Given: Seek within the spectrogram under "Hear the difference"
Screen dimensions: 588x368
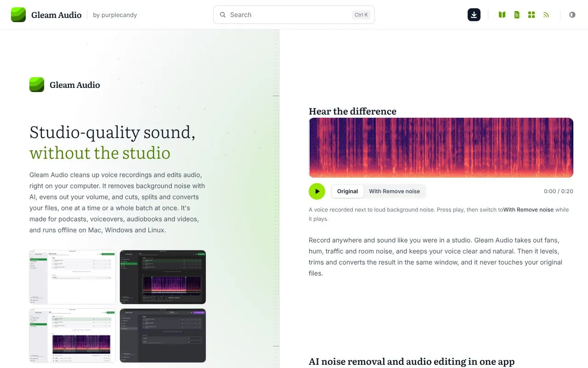Looking at the screenshot, I should click(x=441, y=148).
